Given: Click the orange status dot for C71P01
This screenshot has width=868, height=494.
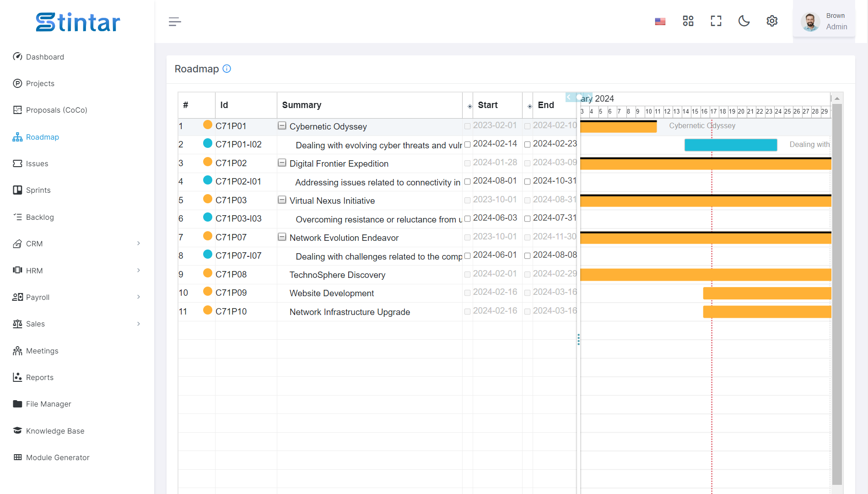Looking at the screenshot, I should pyautogui.click(x=207, y=125).
